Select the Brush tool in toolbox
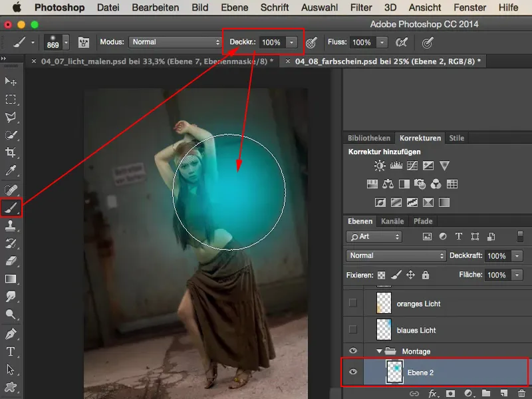Image resolution: width=532 pixels, height=399 pixels. pyautogui.click(x=11, y=207)
